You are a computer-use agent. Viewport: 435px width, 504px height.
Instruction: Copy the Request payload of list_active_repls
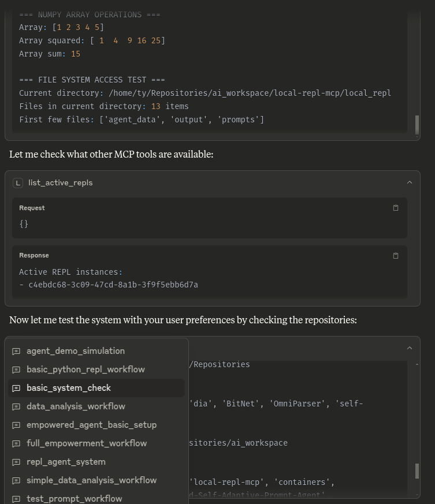pos(396,208)
